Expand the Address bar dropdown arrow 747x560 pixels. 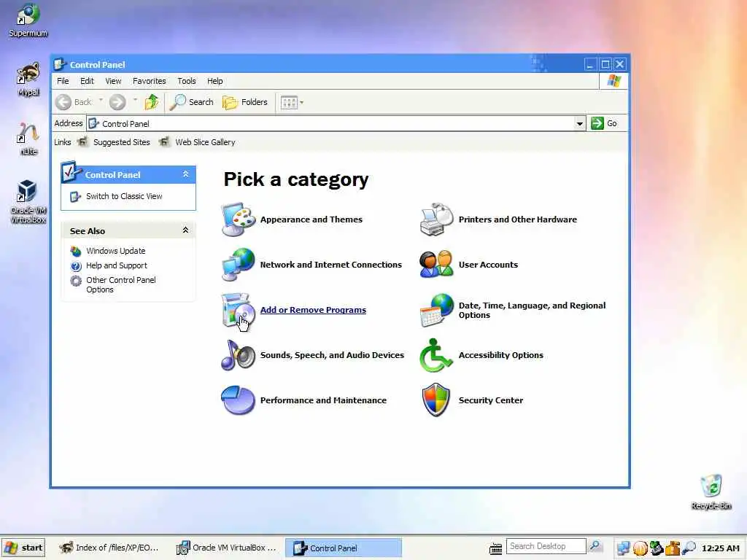pos(579,124)
